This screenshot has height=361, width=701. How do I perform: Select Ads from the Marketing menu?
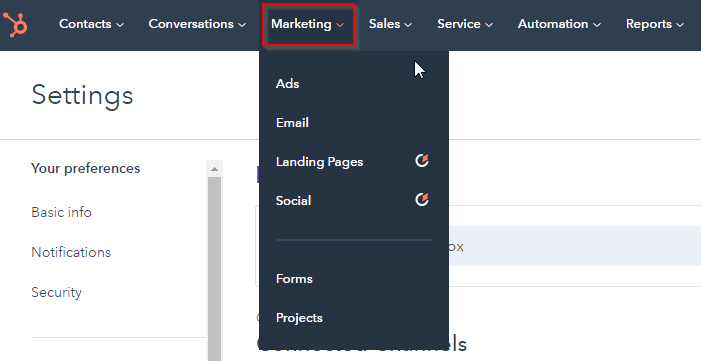click(287, 84)
